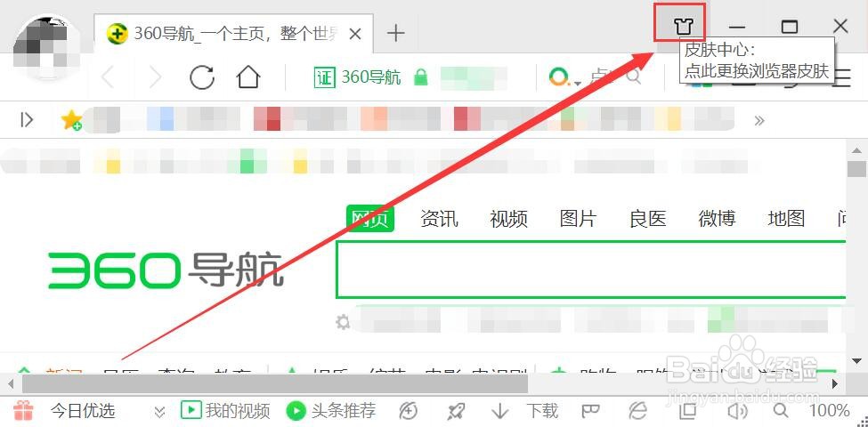Click the horizontal scrollbar thumb

pos(274,383)
